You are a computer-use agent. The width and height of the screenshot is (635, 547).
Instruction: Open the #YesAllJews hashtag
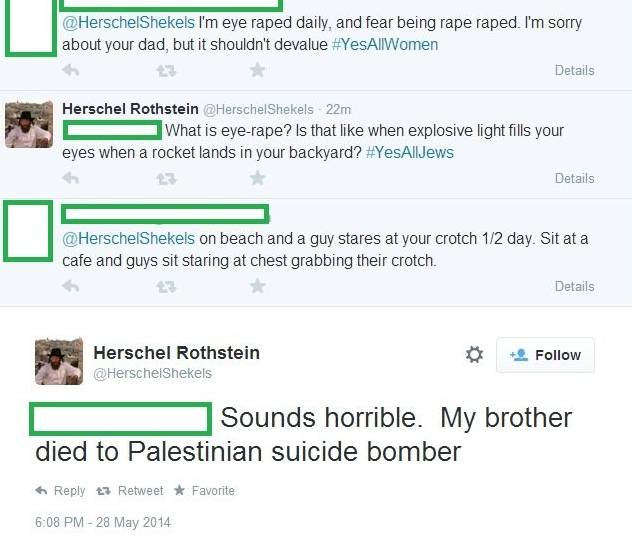click(x=412, y=153)
